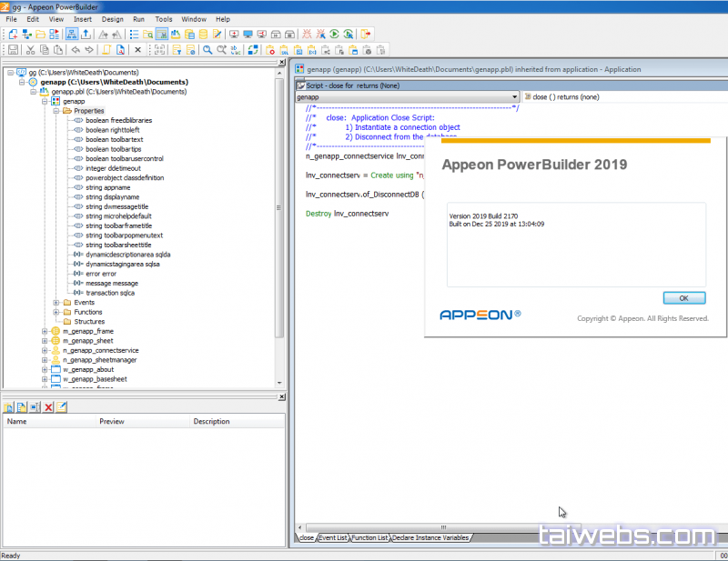Image resolution: width=728 pixels, height=561 pixels.
Task: Click the Find magnifier icon in toolbar
Action: [x=207, y=50]
